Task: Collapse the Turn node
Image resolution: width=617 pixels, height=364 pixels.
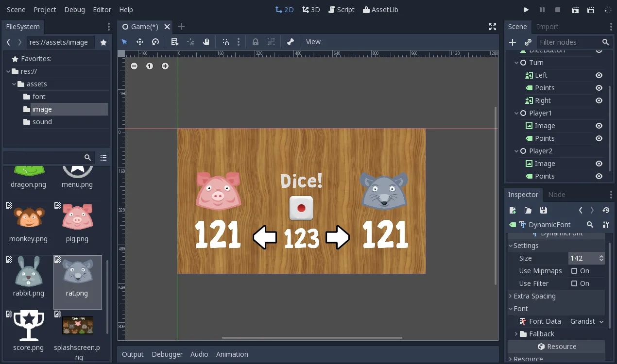Action: point(516,63)
